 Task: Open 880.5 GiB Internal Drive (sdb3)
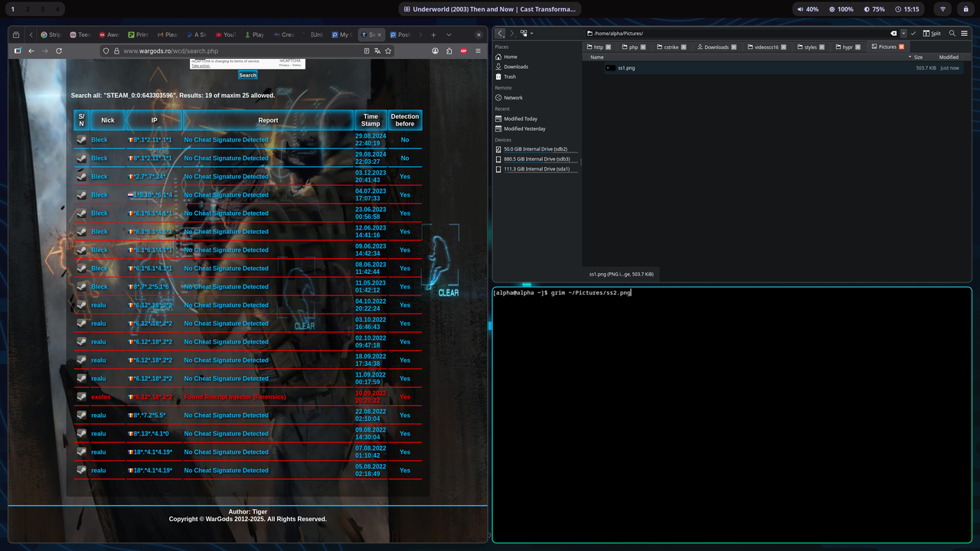534,159
